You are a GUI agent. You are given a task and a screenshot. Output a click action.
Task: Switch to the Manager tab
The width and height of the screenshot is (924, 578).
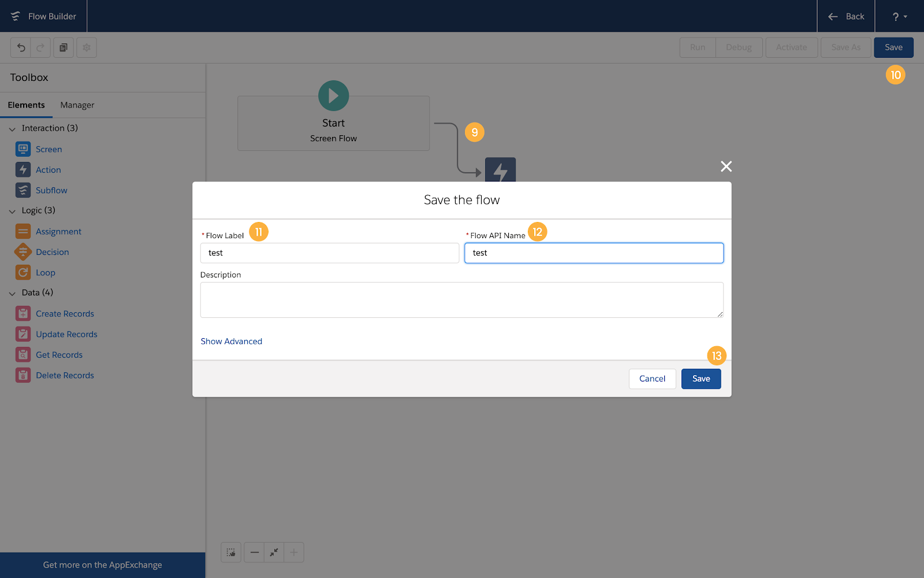click(77, 105)
